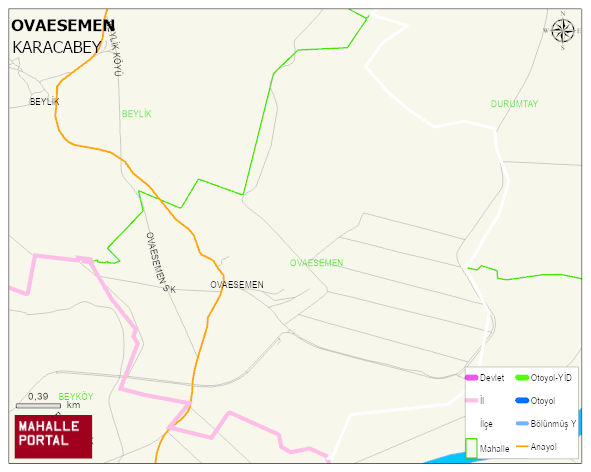Click the KARACABEY district subtitle
591x472 pixels.
click(x=57, y=48)
